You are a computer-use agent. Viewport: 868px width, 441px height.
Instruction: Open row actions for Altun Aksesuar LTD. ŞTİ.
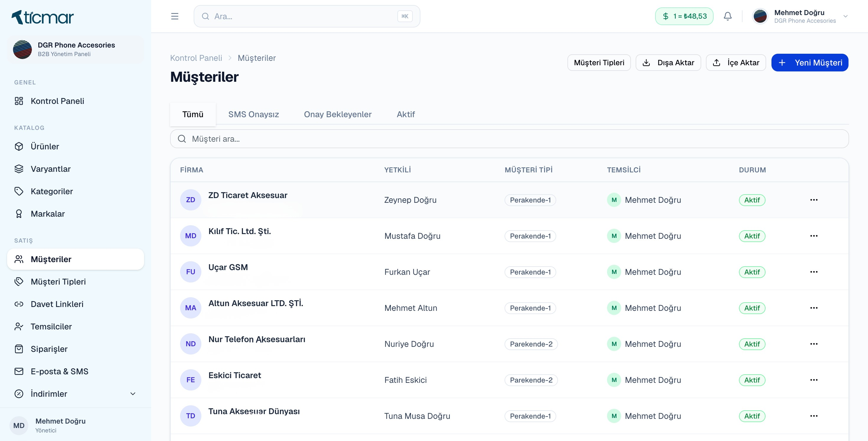814,308
